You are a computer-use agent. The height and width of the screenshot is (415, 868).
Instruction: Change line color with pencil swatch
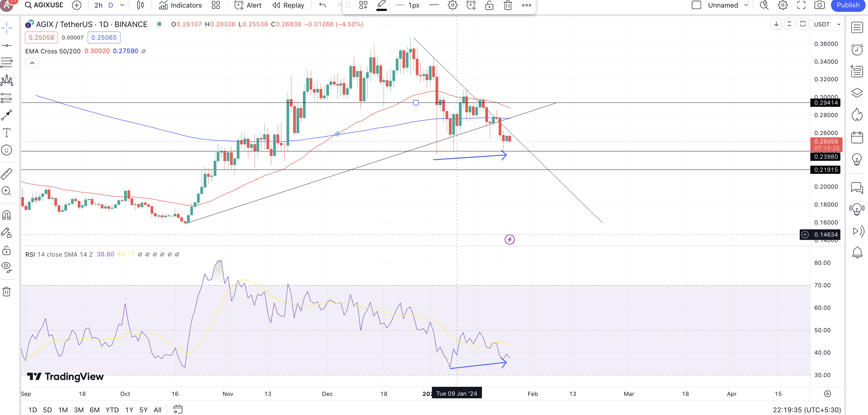coord(381,5)
